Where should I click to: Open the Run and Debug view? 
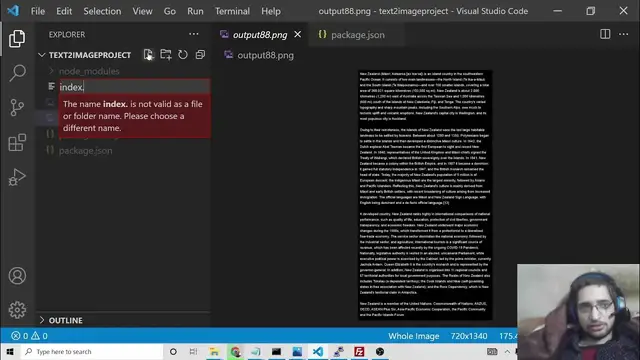[17, 177]
